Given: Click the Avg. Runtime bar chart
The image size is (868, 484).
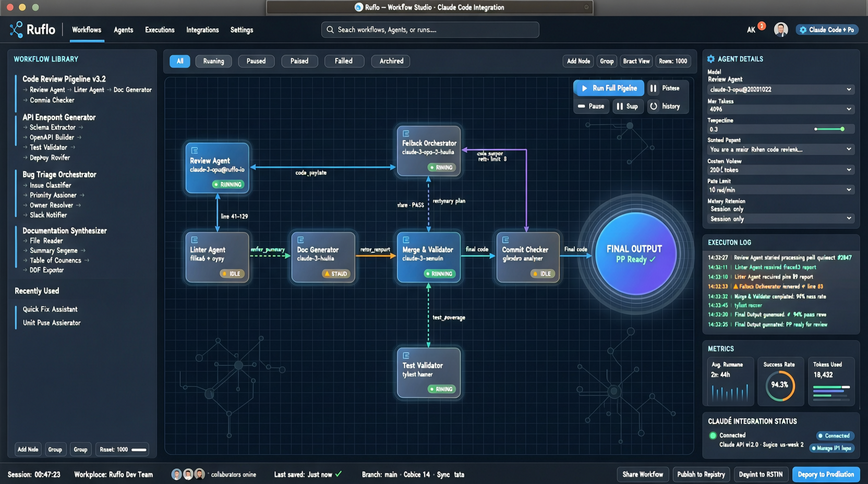Looking at the screenshot, I should [x=730, y=393].
